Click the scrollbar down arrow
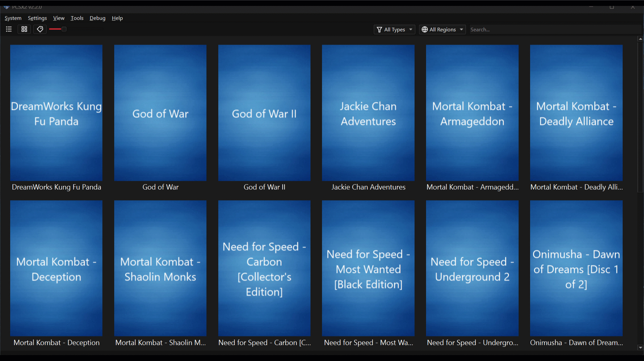Screen dimensions: 644x361 click(640, 347)
